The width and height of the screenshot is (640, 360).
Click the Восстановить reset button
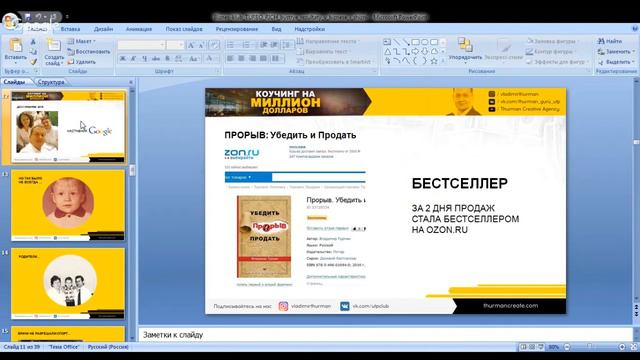89,52
